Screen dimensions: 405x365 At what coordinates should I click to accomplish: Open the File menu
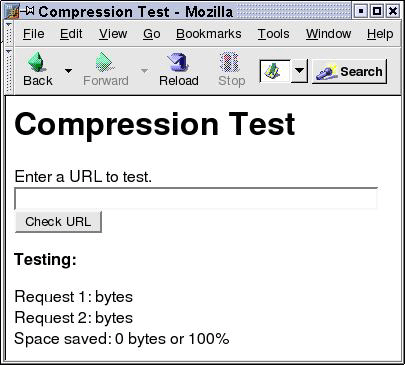33,34
